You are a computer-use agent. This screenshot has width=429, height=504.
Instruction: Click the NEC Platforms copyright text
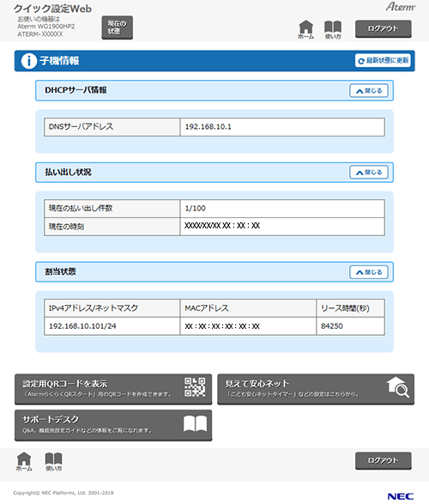pyautogui.click(x=63, y=493)
